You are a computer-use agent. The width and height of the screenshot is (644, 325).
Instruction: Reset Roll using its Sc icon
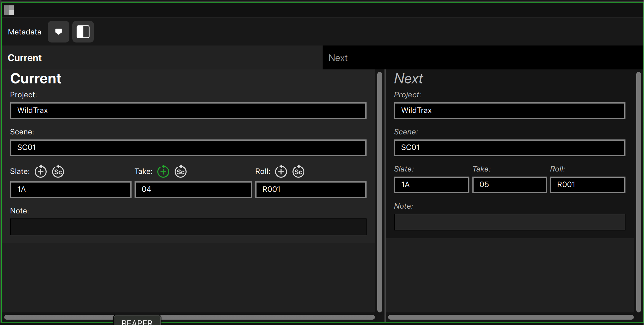pyautogui.click(x=298, y=171)
